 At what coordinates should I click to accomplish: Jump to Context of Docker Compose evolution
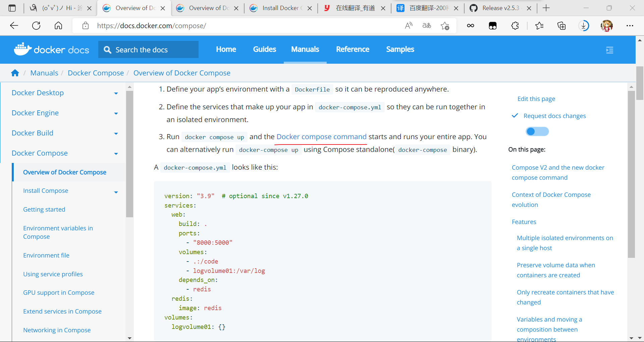(x=551, y=199)
